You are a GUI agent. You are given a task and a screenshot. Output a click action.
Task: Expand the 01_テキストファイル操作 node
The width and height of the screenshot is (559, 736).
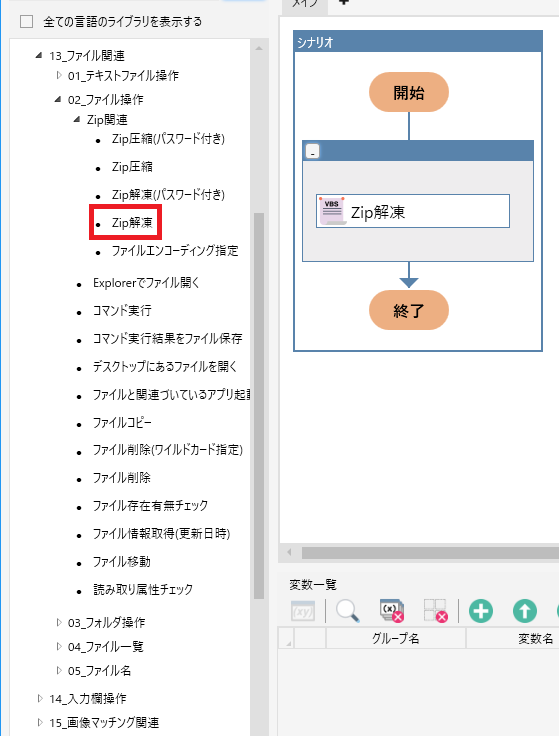(59, 75)
